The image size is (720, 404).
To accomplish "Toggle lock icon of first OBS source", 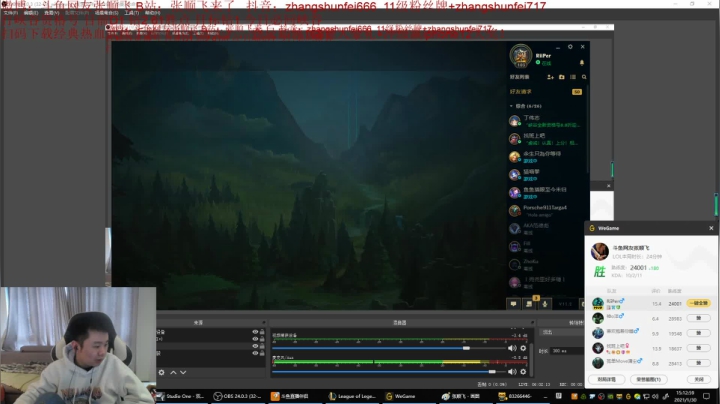I will pos(262,332).
